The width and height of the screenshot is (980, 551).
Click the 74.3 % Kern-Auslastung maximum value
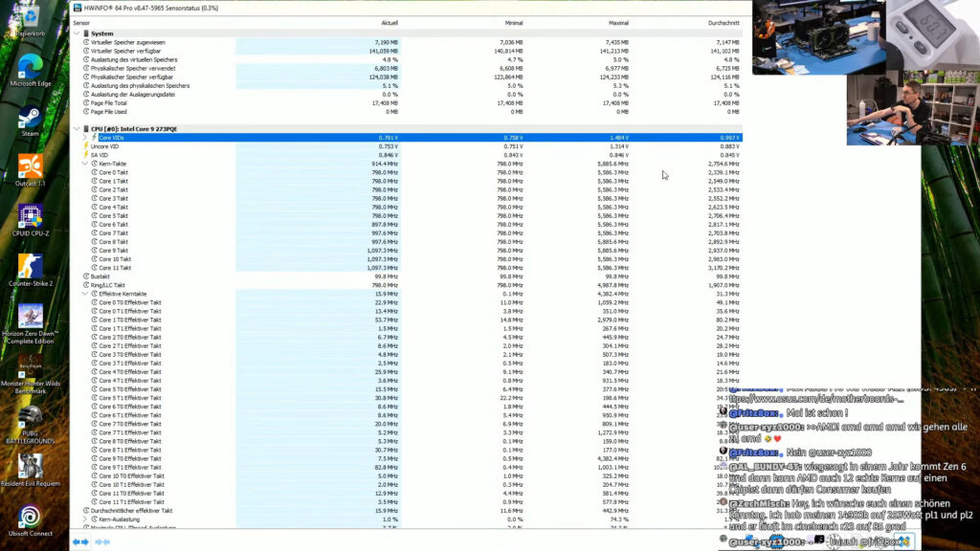[620, 519]
